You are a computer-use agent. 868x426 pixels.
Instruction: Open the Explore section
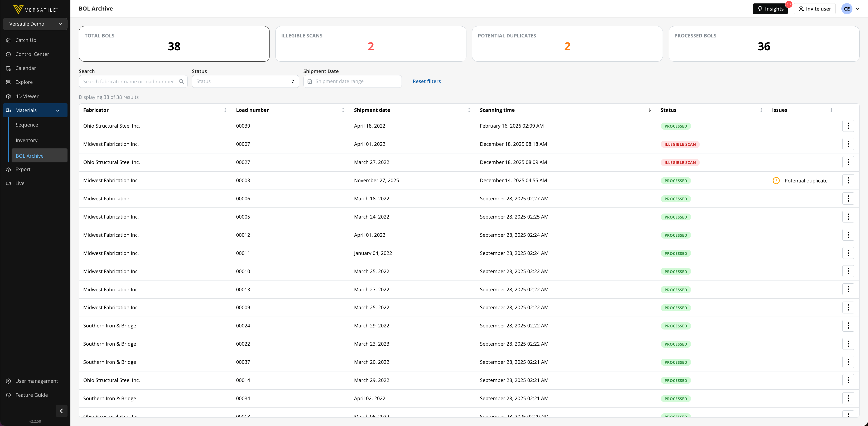tap(35, 82)
